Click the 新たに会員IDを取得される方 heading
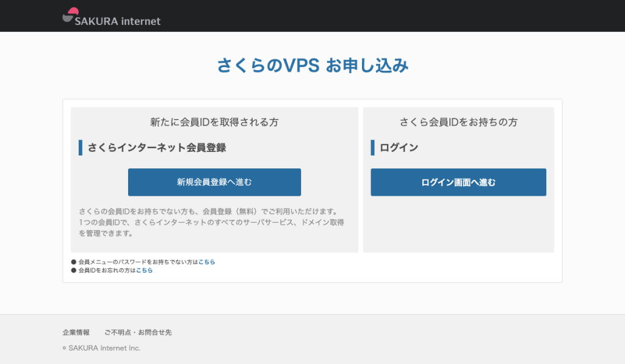Viewport: 625px width, 364px height. point(214,122)
